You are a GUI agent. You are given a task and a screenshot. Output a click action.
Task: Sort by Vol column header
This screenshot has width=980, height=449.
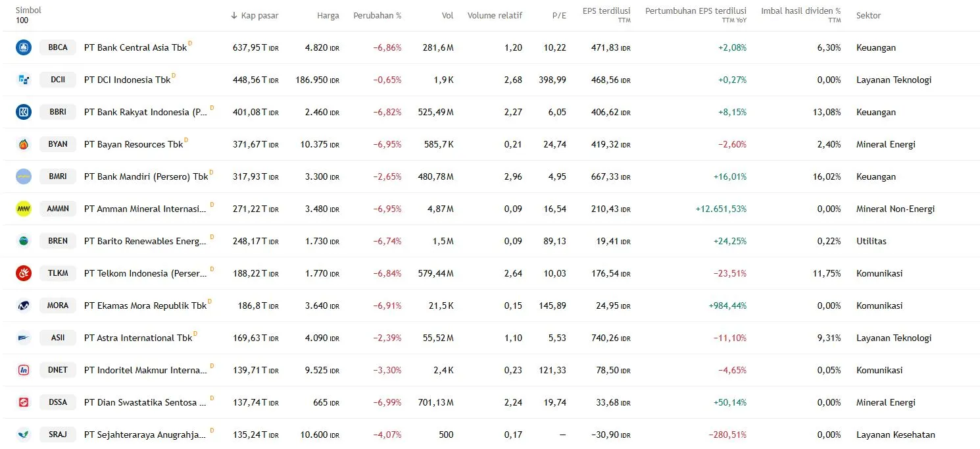pyautogui.click(x=448, y=15)
